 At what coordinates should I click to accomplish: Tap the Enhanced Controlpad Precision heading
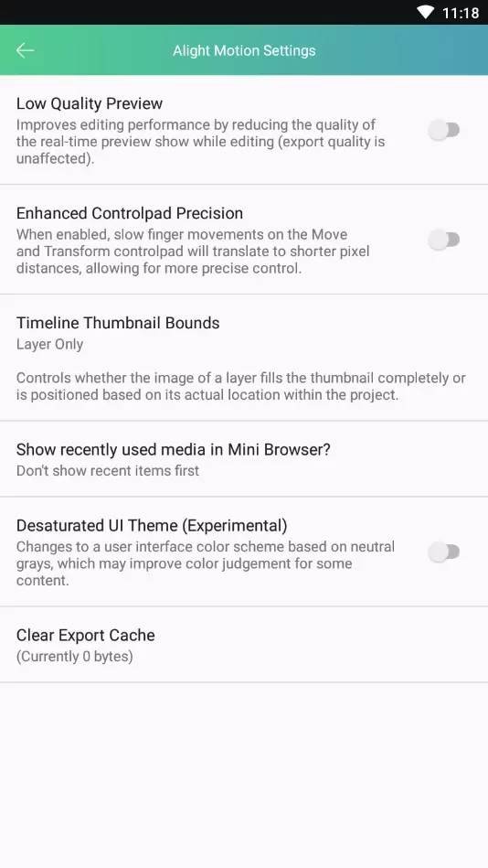(130, 213)
